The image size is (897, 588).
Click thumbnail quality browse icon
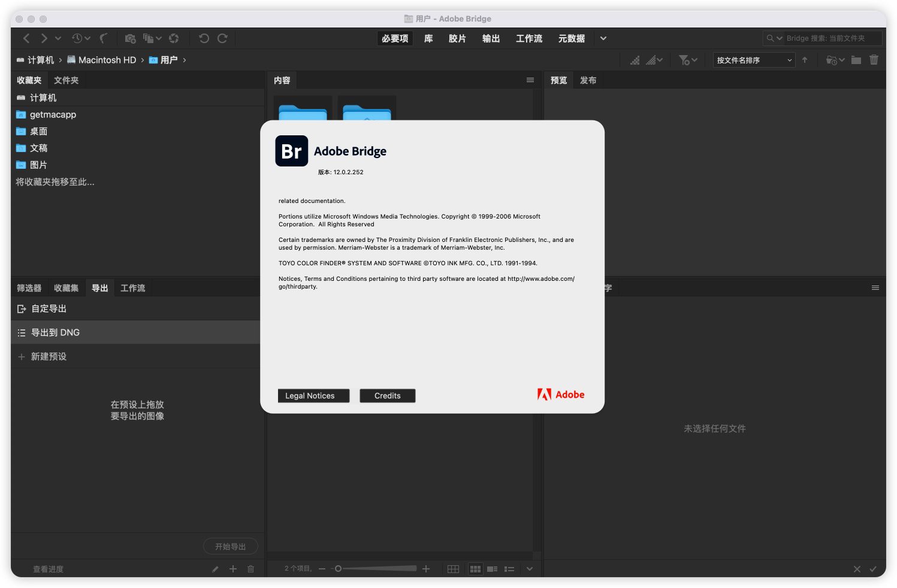pyautogui.click(x=635, y=60)
